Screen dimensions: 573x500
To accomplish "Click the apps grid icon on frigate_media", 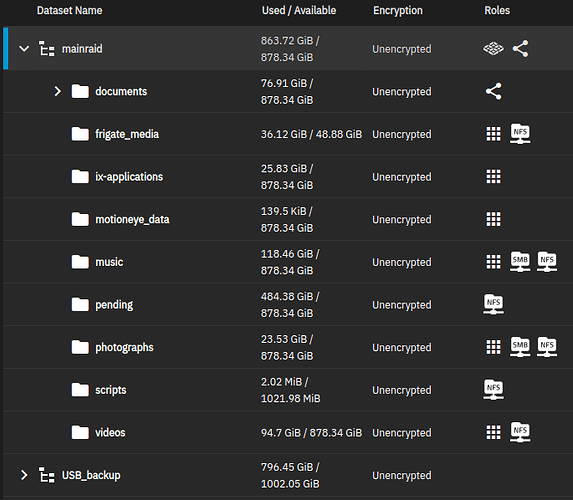I will point(493,134).
